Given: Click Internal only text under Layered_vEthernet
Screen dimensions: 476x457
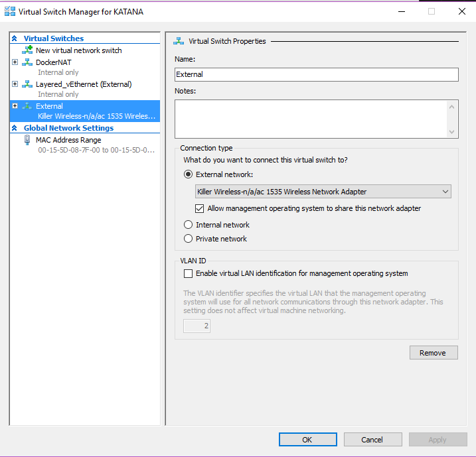Looking at the screenshot, I should tap(58, 94).
